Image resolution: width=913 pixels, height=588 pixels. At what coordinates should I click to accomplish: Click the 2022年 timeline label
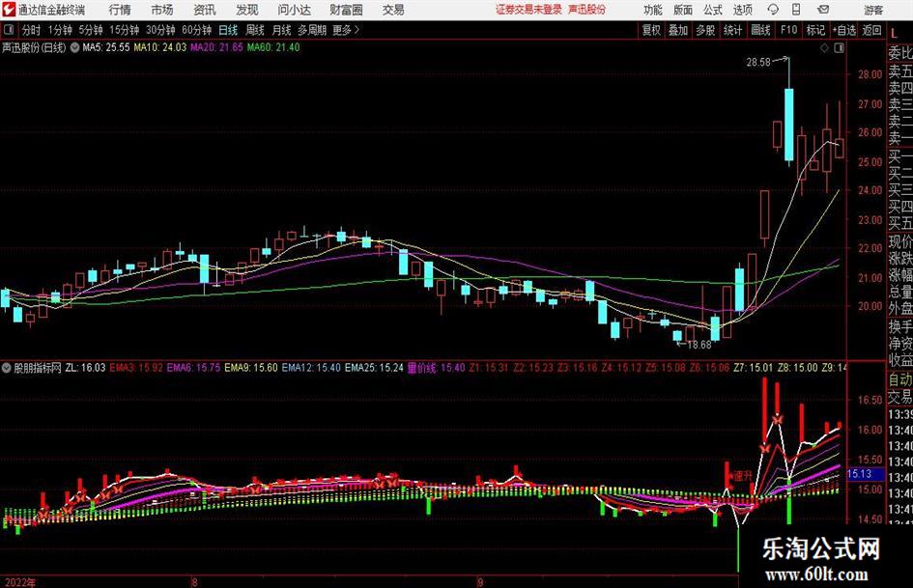[x=20, y=582]
